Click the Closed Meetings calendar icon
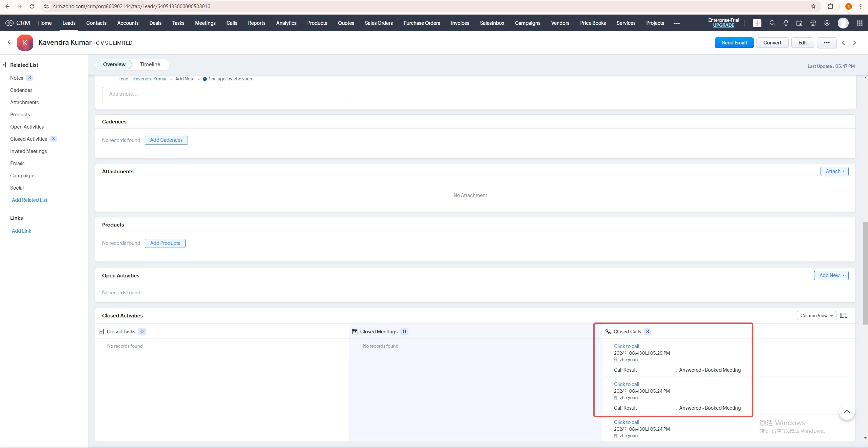 coord(354,332)
